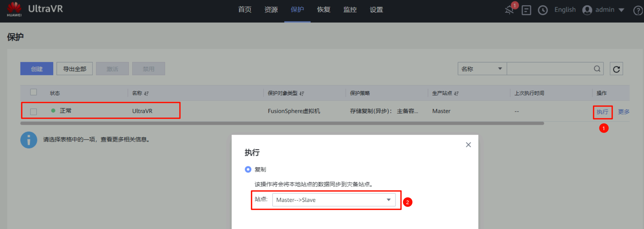
Task: Sort by 保护对象类型 column icon
Action: (302, 93)
